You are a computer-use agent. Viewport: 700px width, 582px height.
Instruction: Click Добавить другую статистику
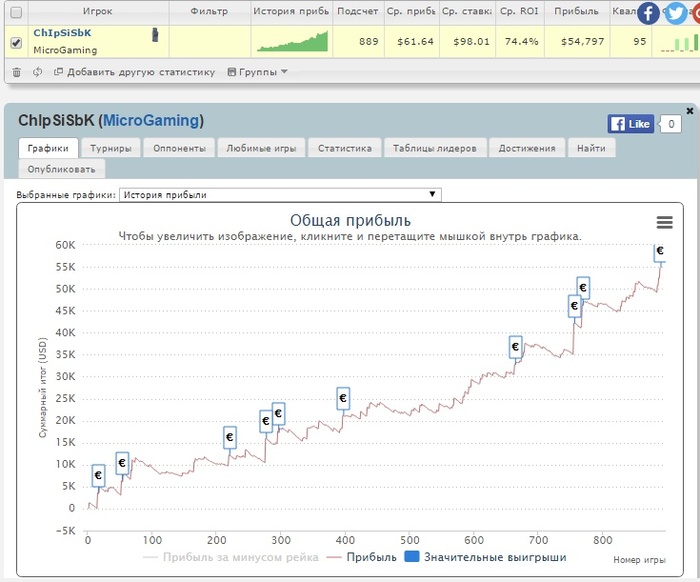[134, 72]
